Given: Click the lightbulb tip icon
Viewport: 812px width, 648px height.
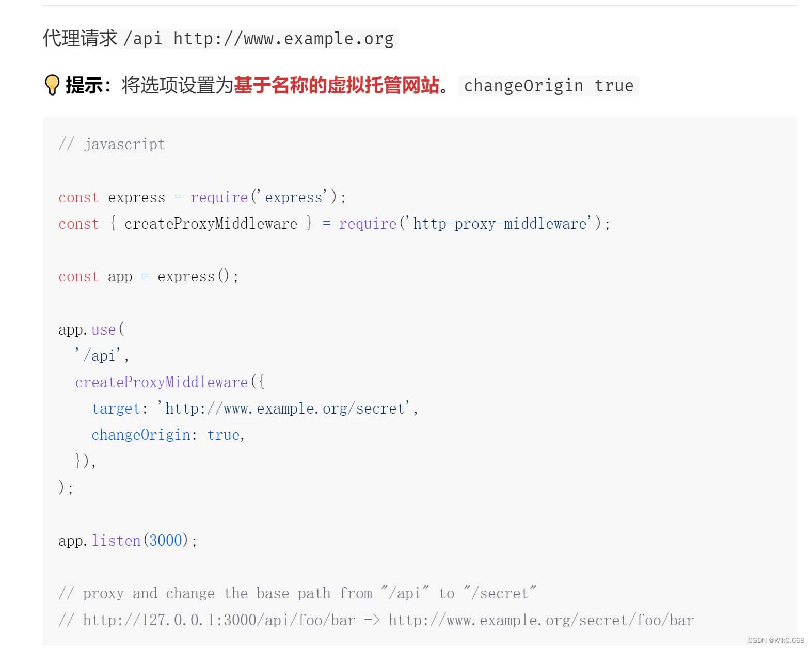Looking at the screenshot, I should click(52, 85).
